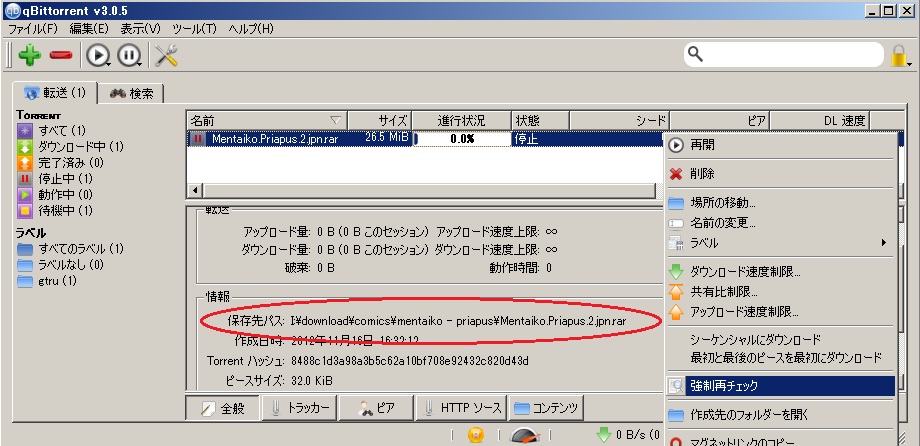
Task: Switch to the 検索 tab
Action: tap(132, 93)
